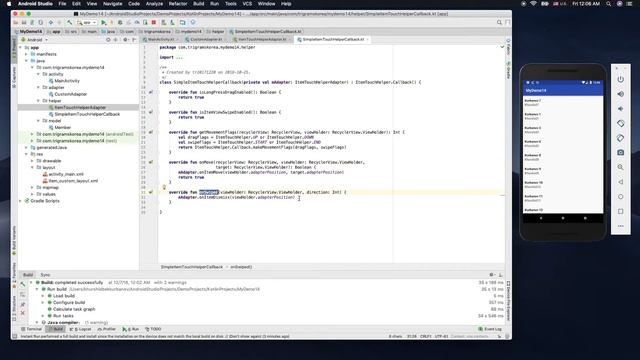The image size is (640, 360).
Task: Take emulator screenshot with camera icon
Action: point(620,153)
